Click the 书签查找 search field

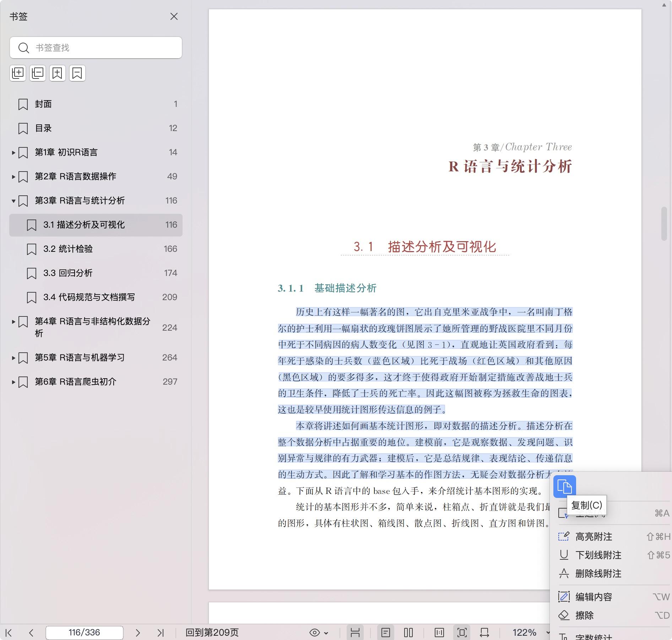(x=103, y=48)
